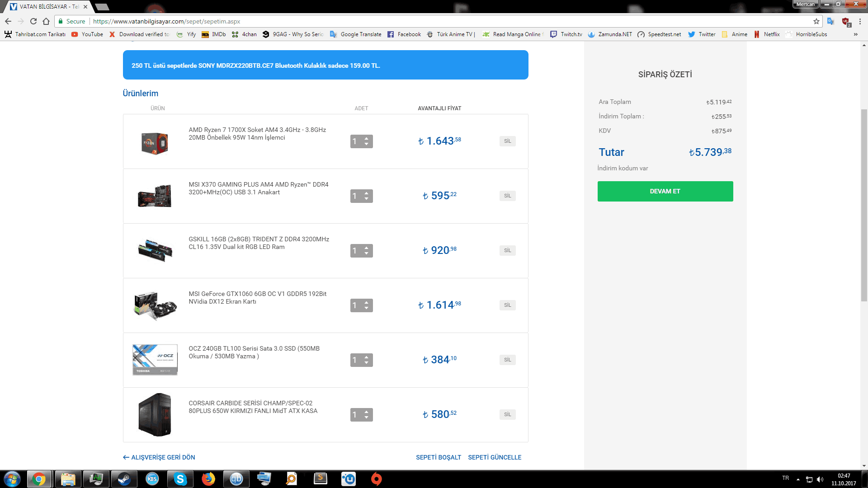Click the Sony headphone promotion banner
This screenshot has height=488, width=868.
click(325, 65)
